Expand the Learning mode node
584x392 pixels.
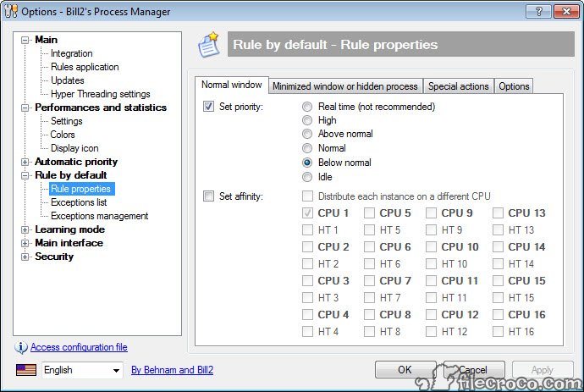pos(25,230)
